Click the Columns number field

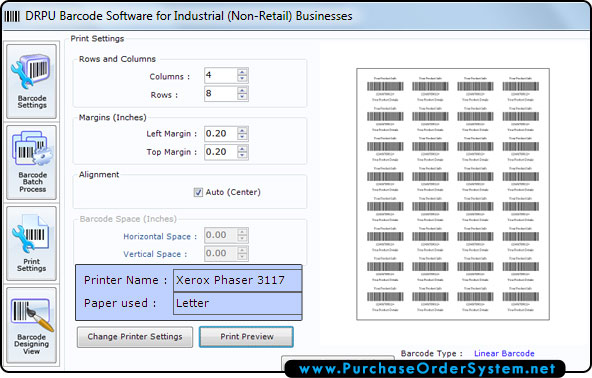[221, 76]
